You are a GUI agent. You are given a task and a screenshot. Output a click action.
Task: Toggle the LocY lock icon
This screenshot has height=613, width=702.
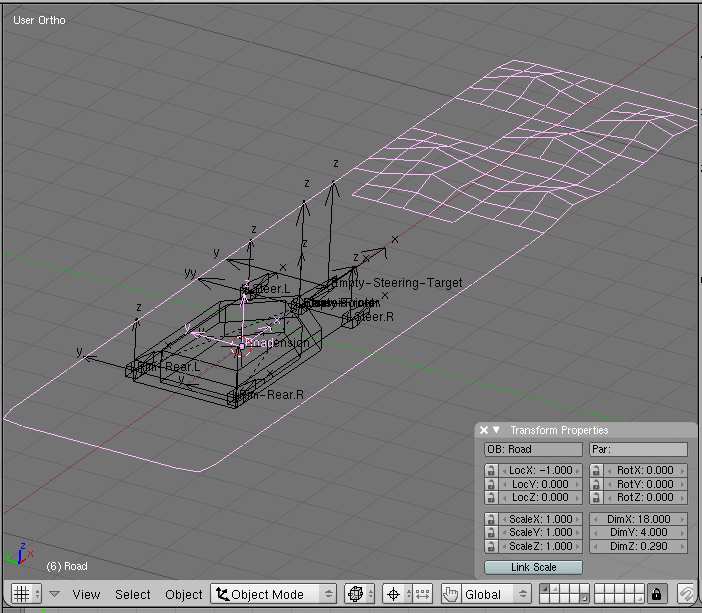[x=491, y=484]
